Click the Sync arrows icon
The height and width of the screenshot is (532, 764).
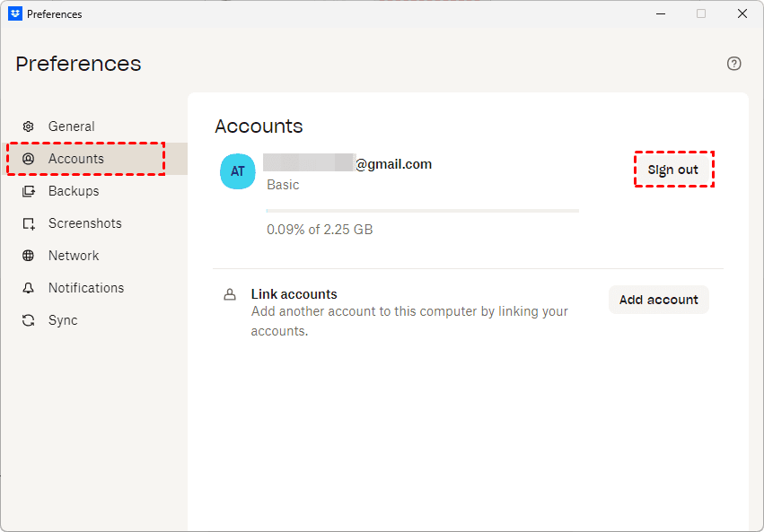[29, 320]
